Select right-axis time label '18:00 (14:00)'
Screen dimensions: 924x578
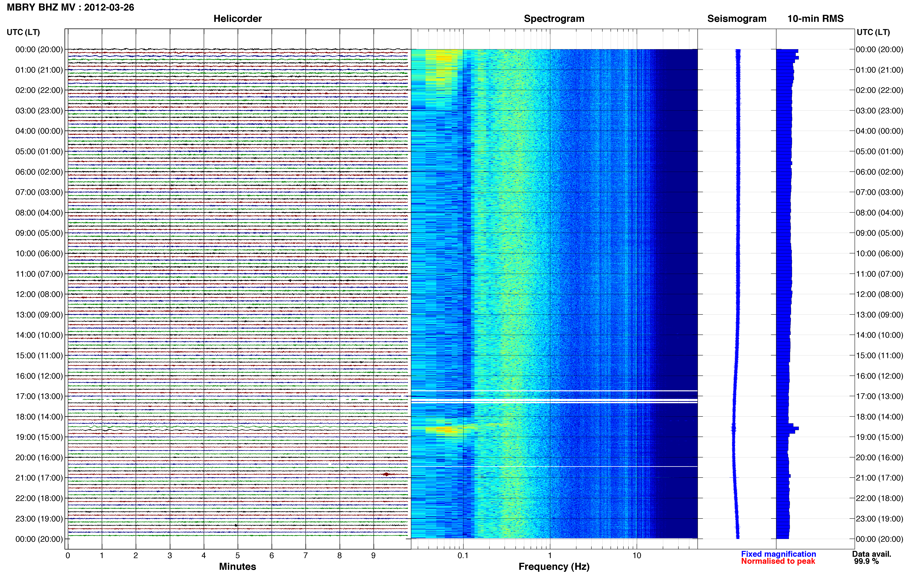879,417
